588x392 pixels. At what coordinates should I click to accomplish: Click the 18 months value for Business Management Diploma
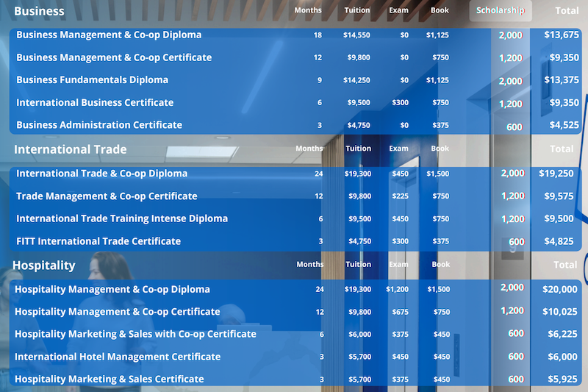tap(318, 35)
